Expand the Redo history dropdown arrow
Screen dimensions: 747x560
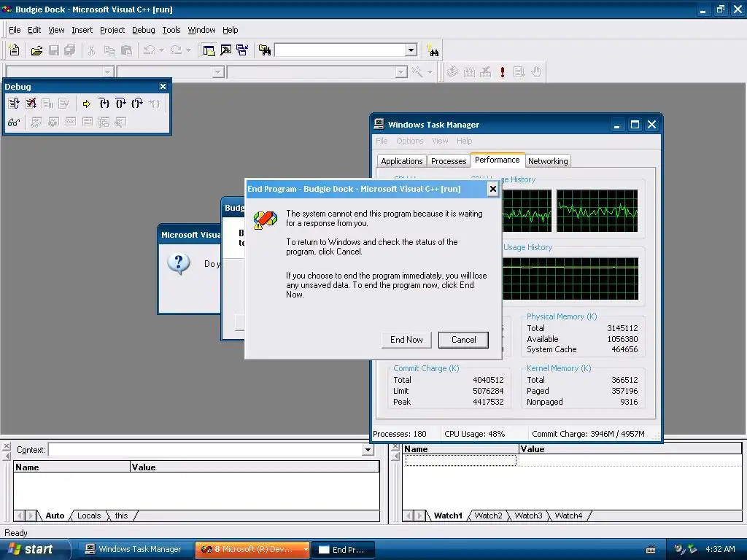(x=188, y=50)
